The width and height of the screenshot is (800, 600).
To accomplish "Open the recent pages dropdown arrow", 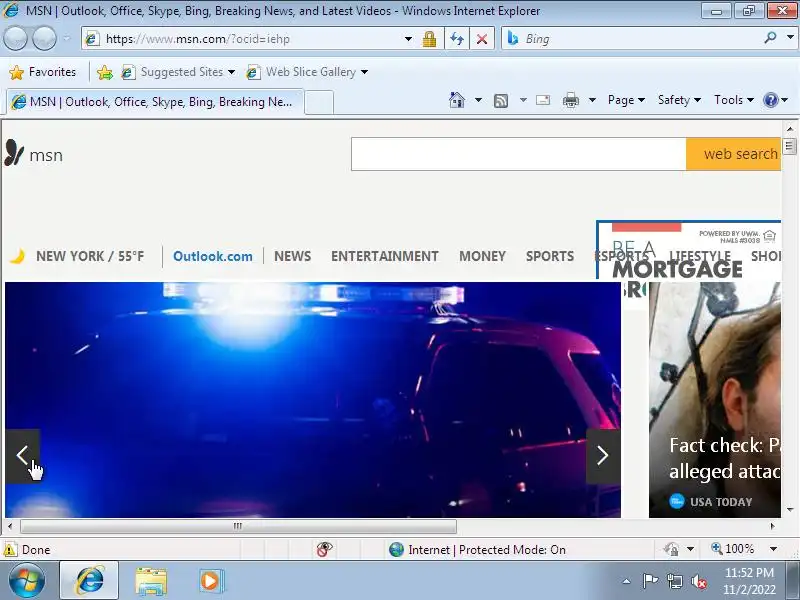I will pyautogui.click(x=67, y=39).
